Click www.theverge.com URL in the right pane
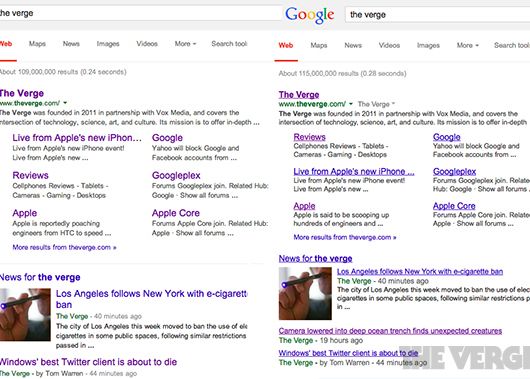Screen dimensions: 530x379 tap(312, 104)
